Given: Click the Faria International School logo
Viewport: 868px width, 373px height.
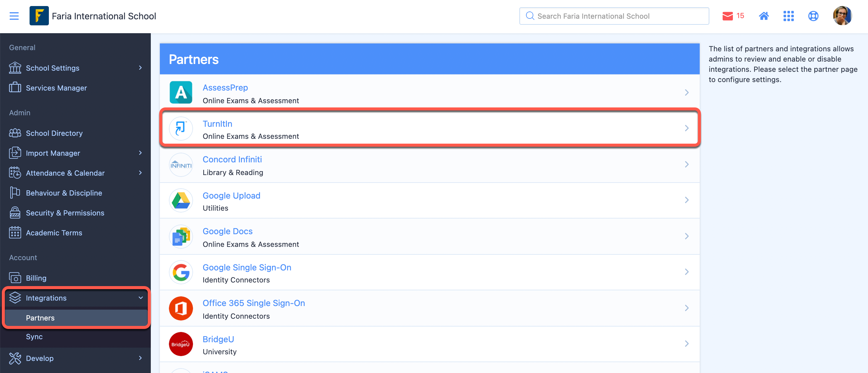Looking at the screenshot, I should pyautogui.click(x=39, y=16).
